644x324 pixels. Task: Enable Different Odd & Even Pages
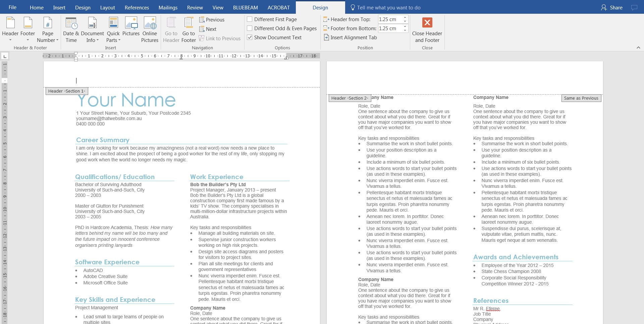click(x=250, y=29)
